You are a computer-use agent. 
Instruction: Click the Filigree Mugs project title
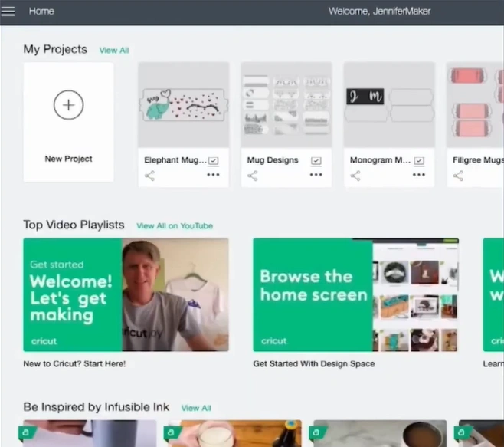(478, 160)
